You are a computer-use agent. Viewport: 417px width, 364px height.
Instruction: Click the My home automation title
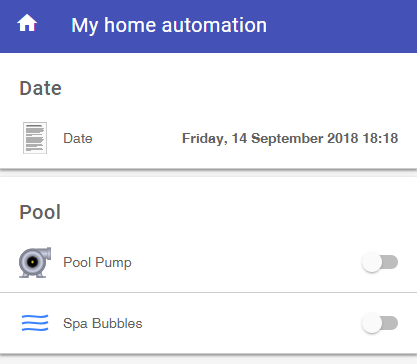coord(169,26)
